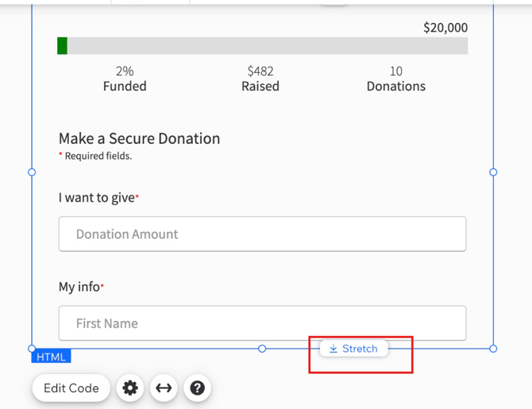Click the horizontal stretch arrows icon
The image size is (532, 409).
coord(164,388)
